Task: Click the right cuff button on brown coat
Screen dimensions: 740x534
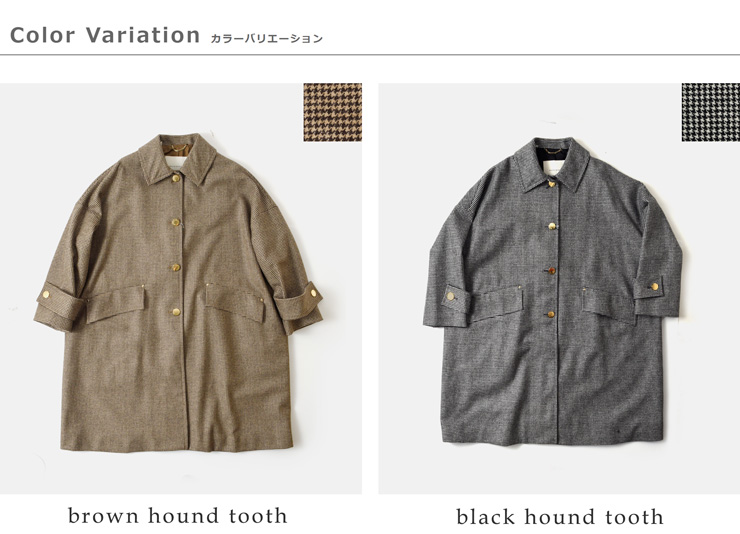Action: tap(314, 293)
